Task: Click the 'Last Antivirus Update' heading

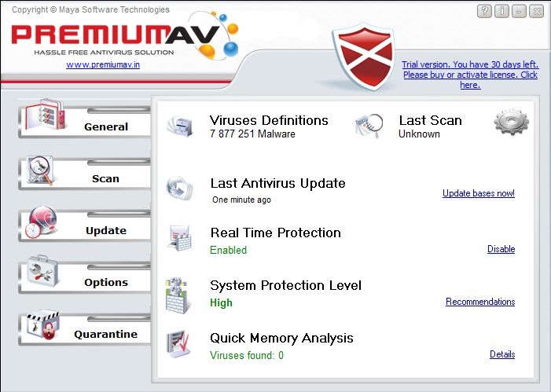Action: point(278,183)
